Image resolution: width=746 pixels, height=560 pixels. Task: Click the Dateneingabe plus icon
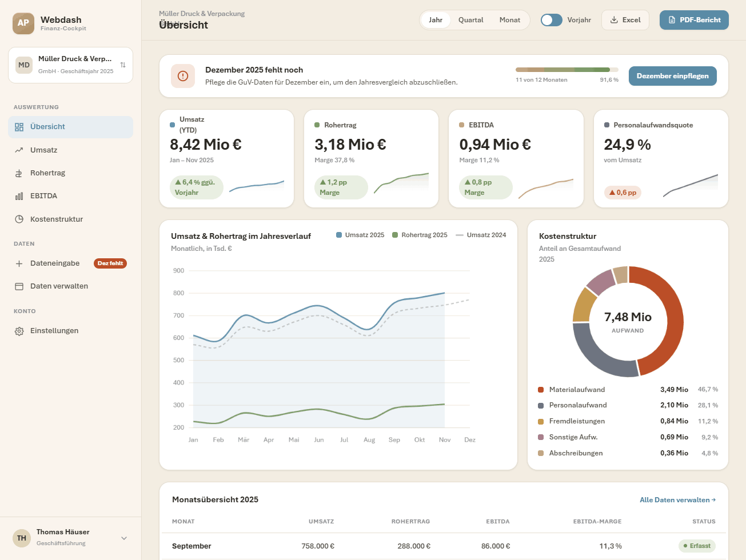19,263
